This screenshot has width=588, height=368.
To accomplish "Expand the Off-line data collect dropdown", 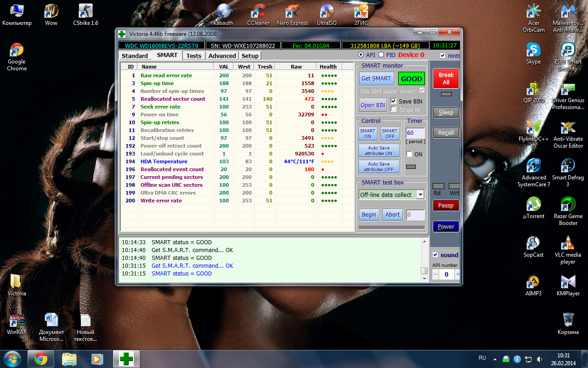I will pos(420,195).
